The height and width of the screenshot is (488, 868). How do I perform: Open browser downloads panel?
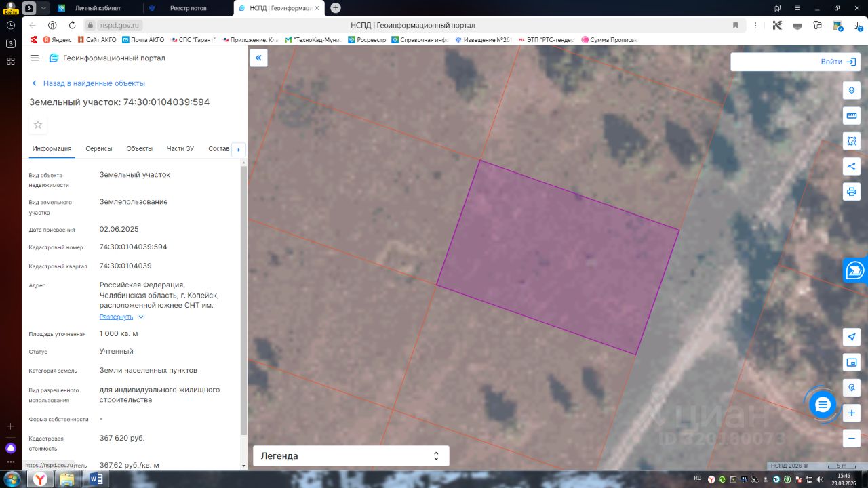858,25
